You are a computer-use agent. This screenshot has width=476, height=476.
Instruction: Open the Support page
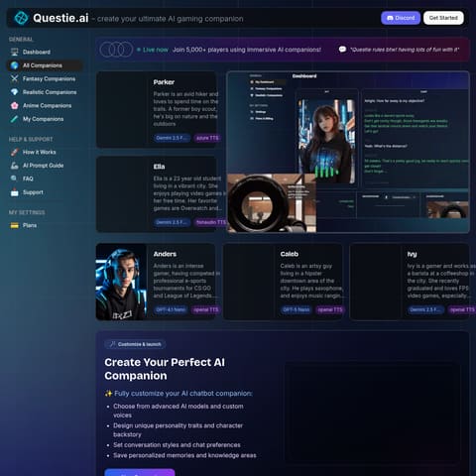click(x=45, y=192)
